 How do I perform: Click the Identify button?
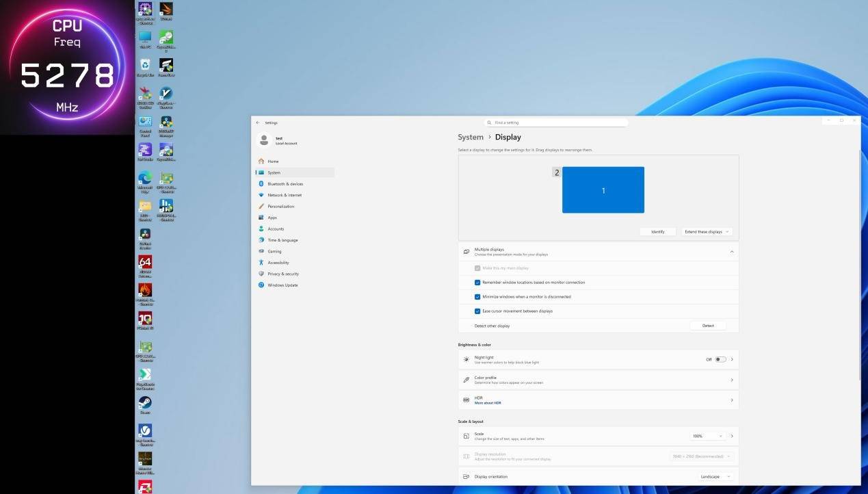657,232
